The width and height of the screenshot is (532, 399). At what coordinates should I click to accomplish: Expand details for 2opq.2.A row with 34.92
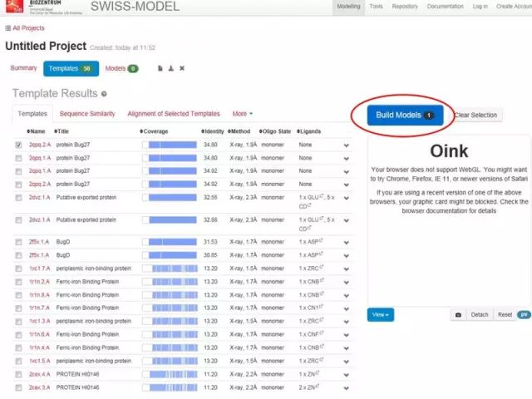click(346, 185)
